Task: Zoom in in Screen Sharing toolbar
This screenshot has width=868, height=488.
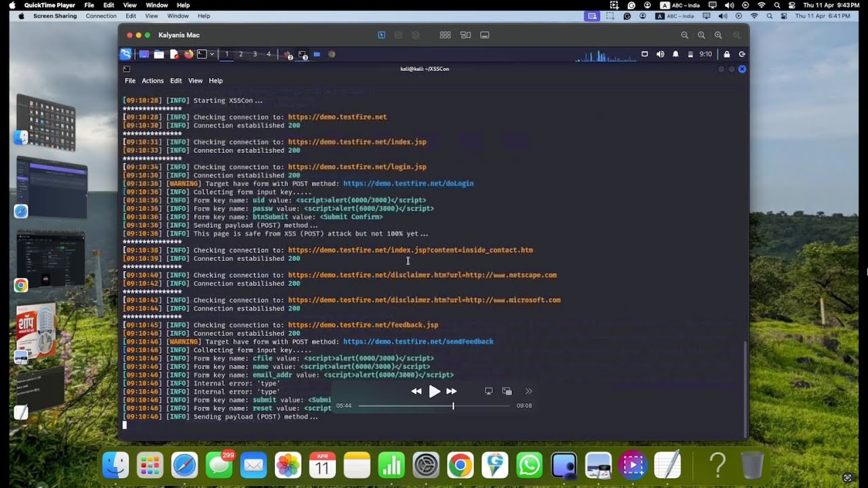Action: coord(718,35)
